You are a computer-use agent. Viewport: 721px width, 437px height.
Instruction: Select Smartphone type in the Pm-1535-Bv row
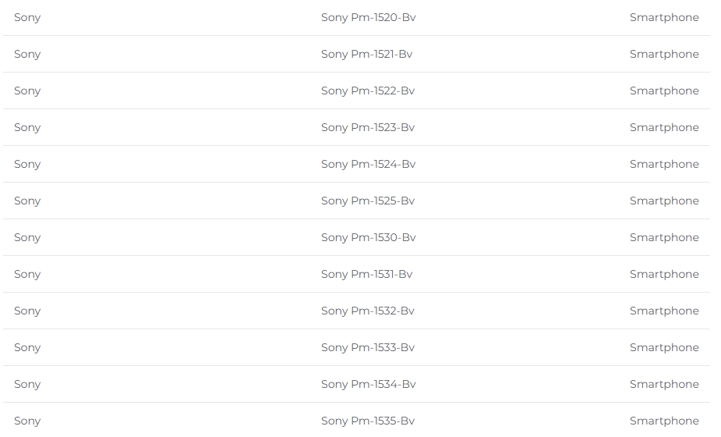coord(664,421)
